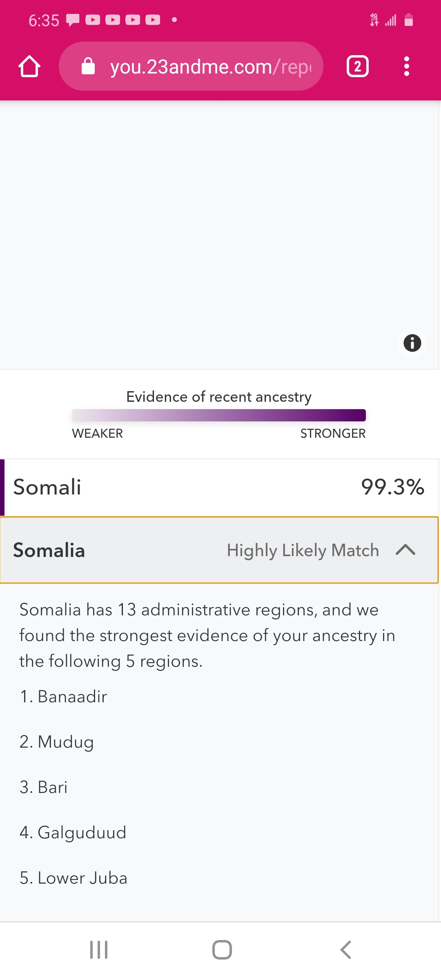Collapse the Somalia section chevron
The height and width of the screenshot is (980, 441).
point(405,550)
